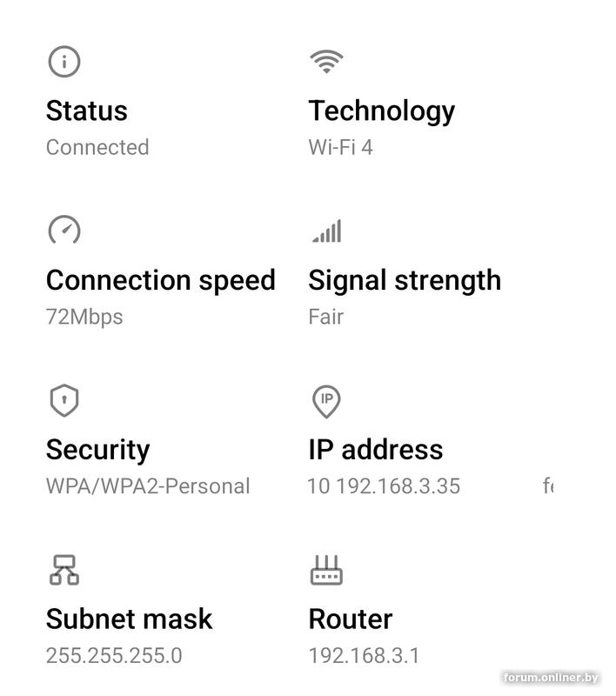The image size is (616, 696).
Task: Tap the IP address pin icon
Action: [x=326, y=401]
